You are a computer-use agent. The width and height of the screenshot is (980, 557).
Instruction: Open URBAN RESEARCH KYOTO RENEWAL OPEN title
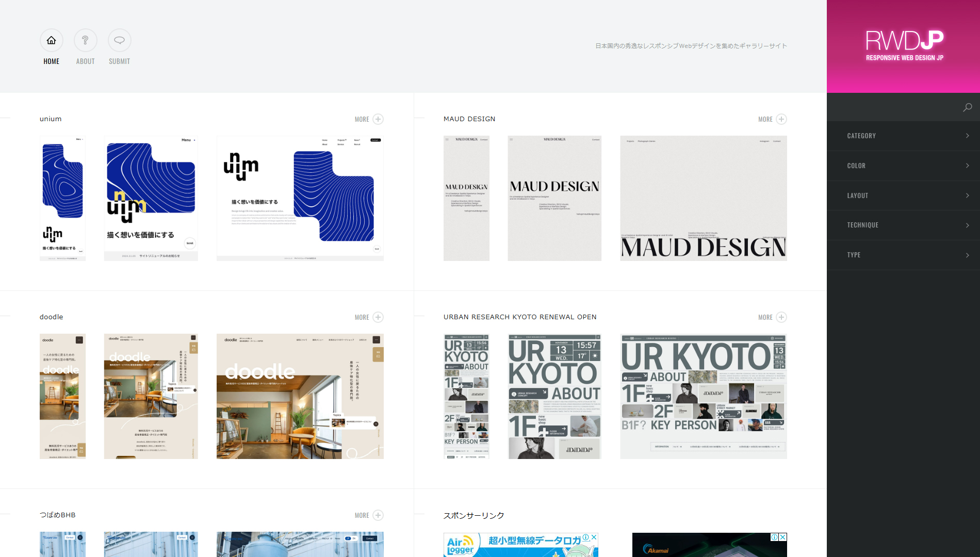(x=520, y=317)
